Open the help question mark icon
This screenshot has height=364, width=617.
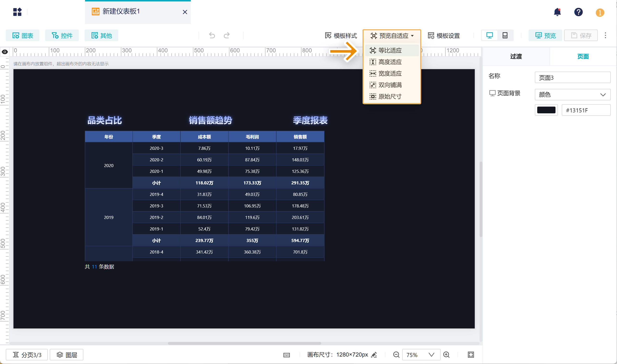coord(578,12)
